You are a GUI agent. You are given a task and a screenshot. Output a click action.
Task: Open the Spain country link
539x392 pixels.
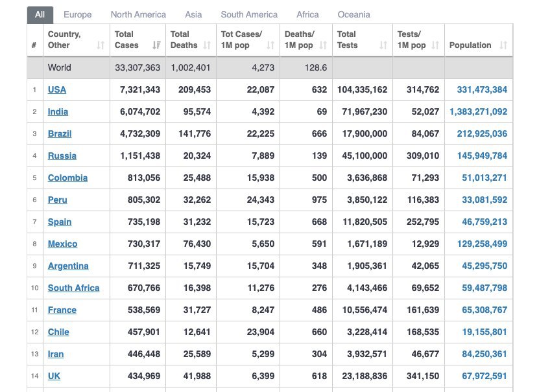(x=60, y=222)
